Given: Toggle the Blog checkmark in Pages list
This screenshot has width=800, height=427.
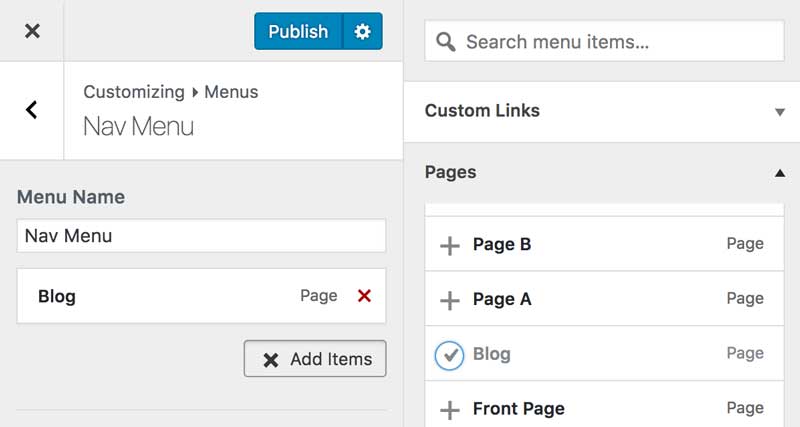Looking at the screenshot, I should pyautogui.click(x=450, y=354).
